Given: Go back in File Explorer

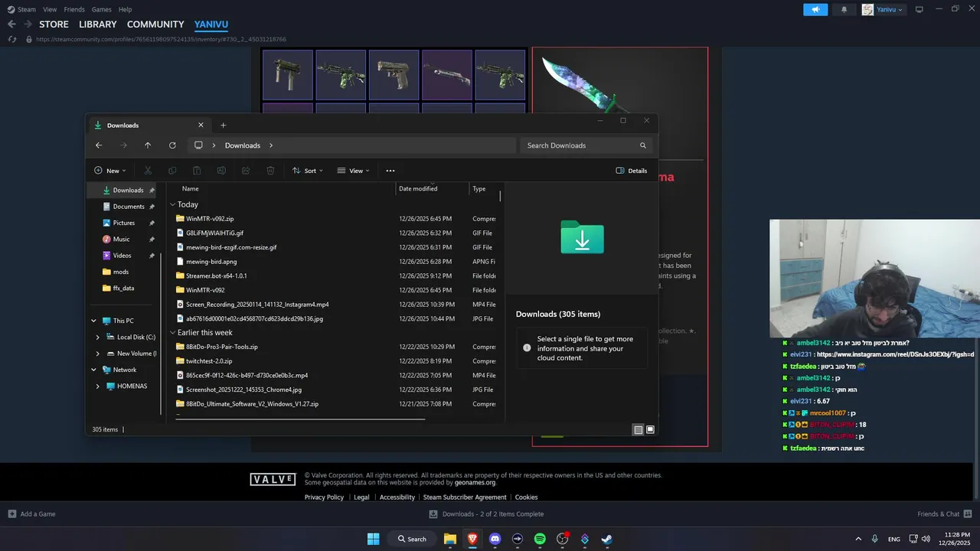Looking at the screenshot, I should point(99,145).
